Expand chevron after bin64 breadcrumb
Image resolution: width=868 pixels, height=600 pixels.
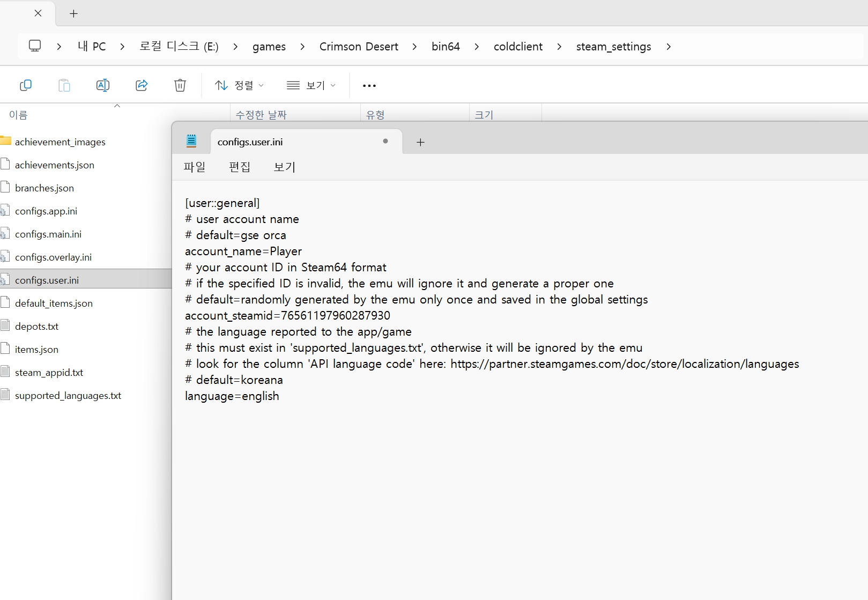click(477, 47)
